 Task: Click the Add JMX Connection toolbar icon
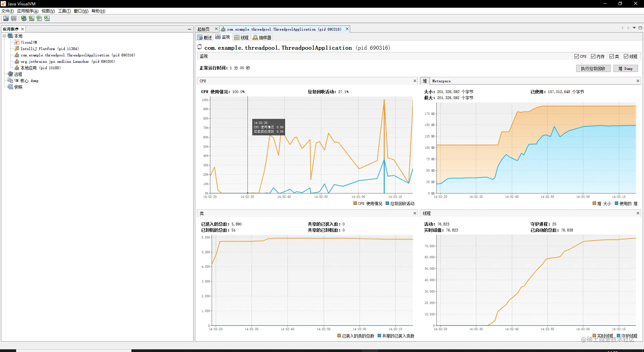point(32,18)
